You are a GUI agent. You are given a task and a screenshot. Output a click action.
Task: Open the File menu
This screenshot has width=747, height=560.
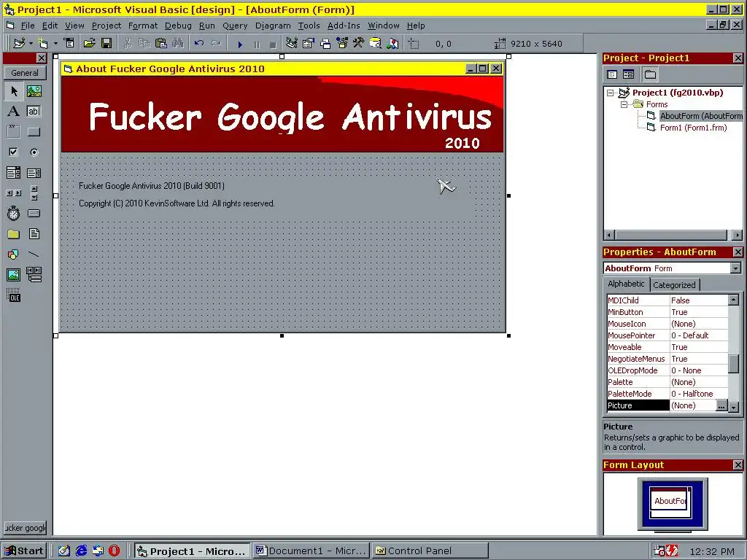[x=27, y=26]
